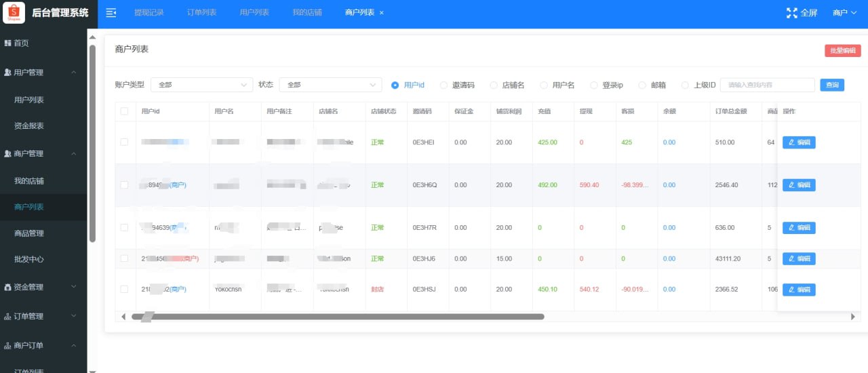Viewport: 868px width, 373px height.
Task: Click the fullscreen 全屏 icon
Action: pos(791,13)
